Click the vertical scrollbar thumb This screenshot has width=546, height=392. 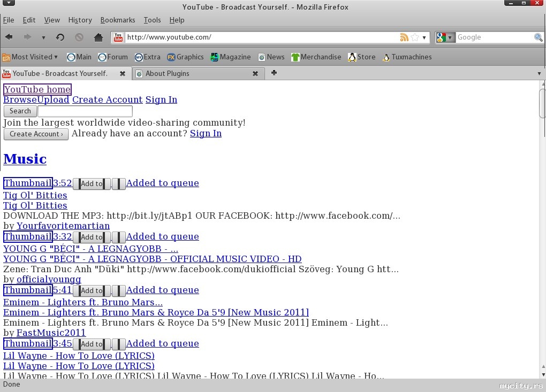(x=542, y=103)
